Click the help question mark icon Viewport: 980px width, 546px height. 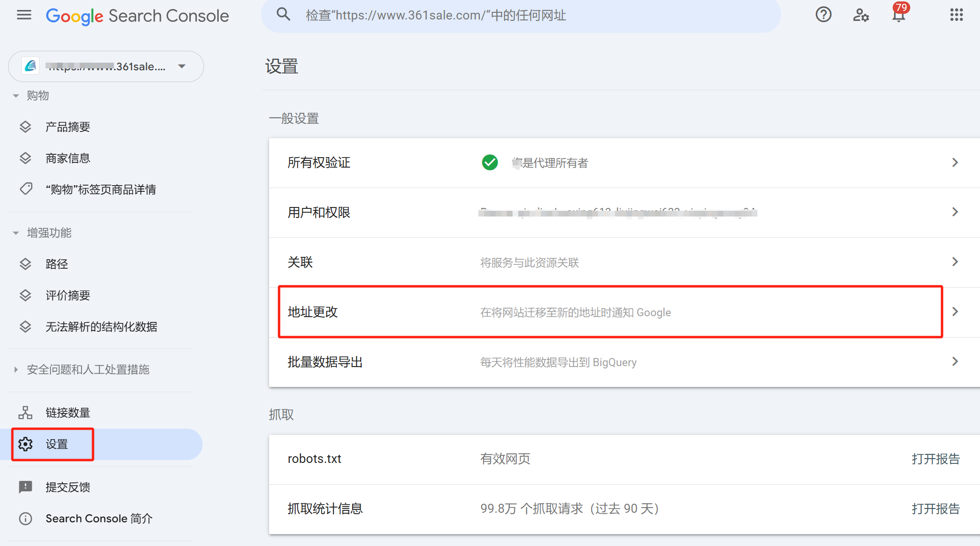(823, 15)
